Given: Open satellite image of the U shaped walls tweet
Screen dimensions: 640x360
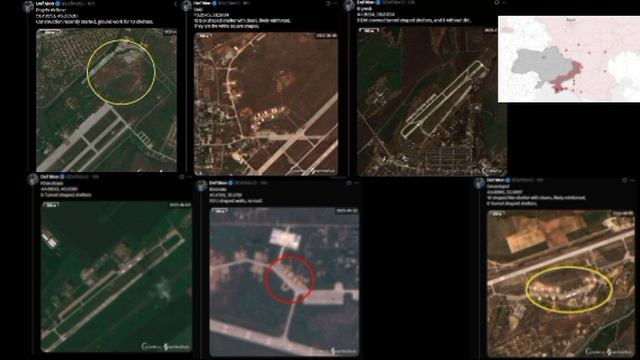Looking at the screenshot, I should pyautogui.click(x=284, y=282).
